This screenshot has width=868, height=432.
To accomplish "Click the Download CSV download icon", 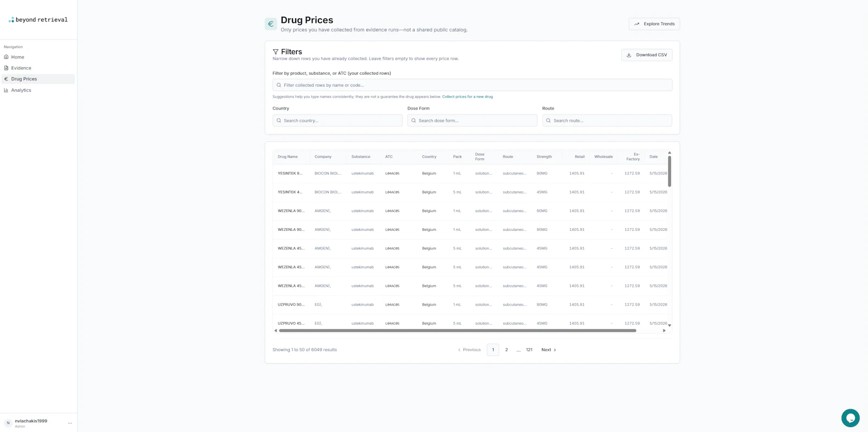I will 629,55.
